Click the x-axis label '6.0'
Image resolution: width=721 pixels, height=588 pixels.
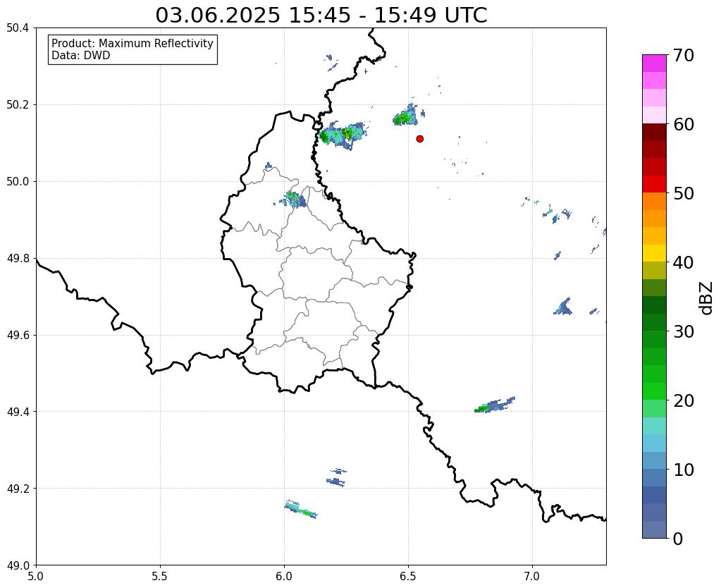pos(284,576)
